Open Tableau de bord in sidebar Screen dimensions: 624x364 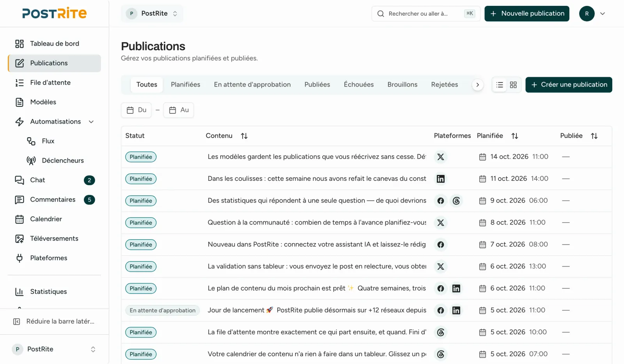click(x=54, y=44)
